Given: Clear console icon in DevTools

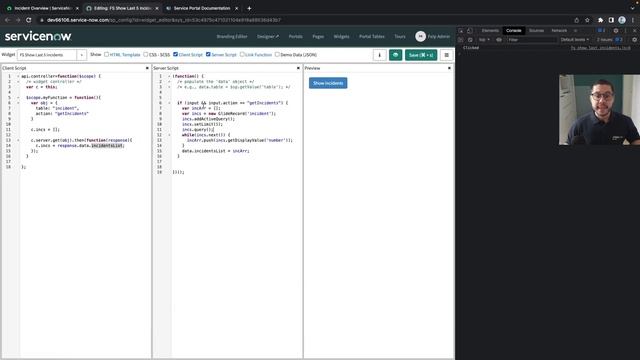Looking at the screenshot, I should [470, 40].
